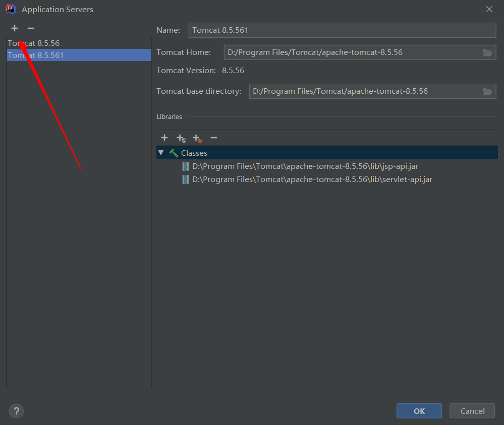This screenshot has height=425, width=504.
Task: Click the IntelliJ IDEA logo icon
Action: (11, 9)
